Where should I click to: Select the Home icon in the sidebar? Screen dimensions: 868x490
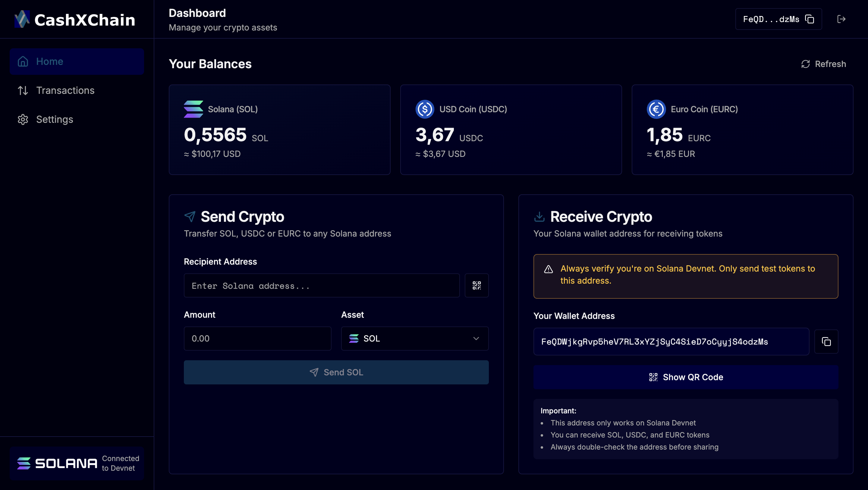pyautogui.click(x=23, y=61)
